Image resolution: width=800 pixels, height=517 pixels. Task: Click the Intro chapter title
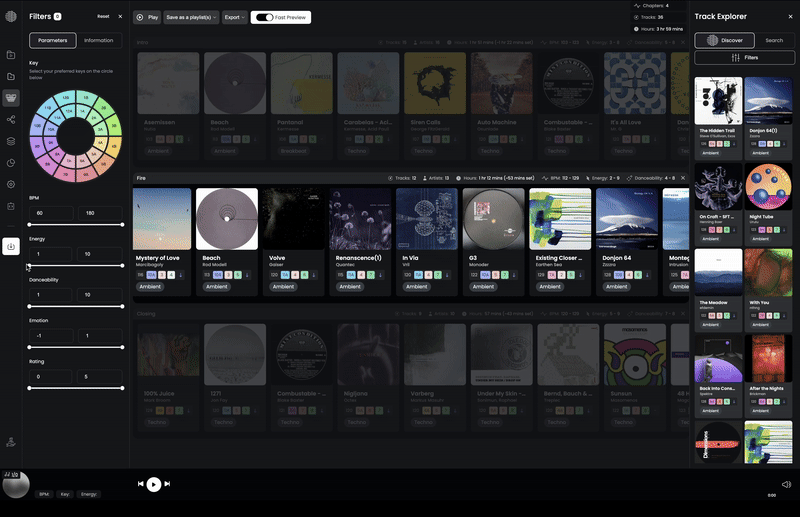142,42
